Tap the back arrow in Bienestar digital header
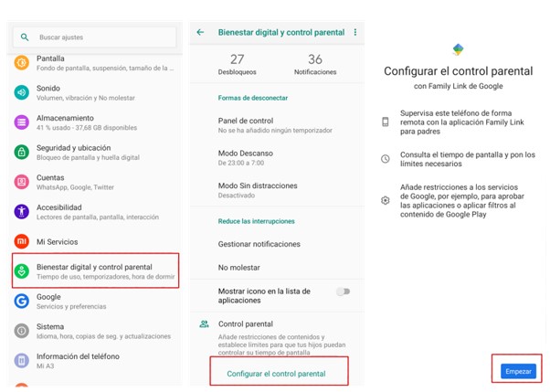Viewport: 550px width, 392px height. pos(200,32)
